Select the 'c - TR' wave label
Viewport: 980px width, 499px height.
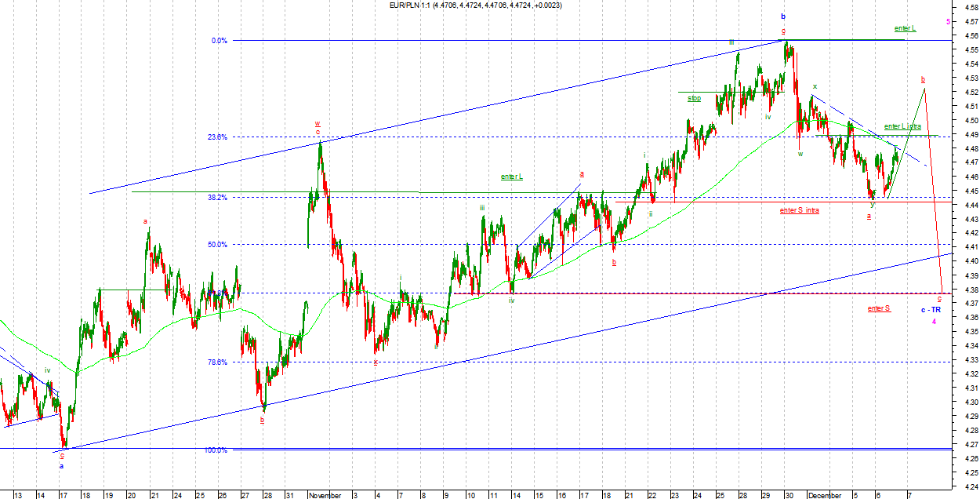[x=931, y=310]
